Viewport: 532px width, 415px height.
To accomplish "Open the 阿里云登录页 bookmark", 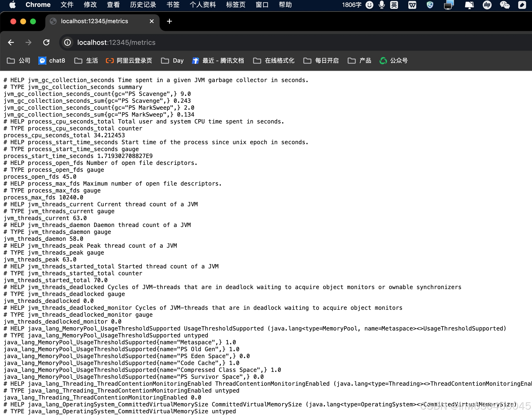I will pos(129,61).
